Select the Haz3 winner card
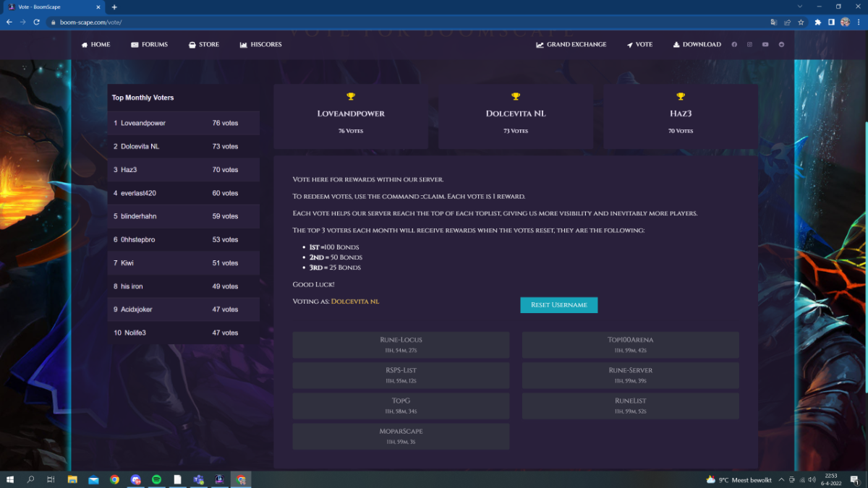Viewport: 868px width, 488px height. tap(681, 116)
